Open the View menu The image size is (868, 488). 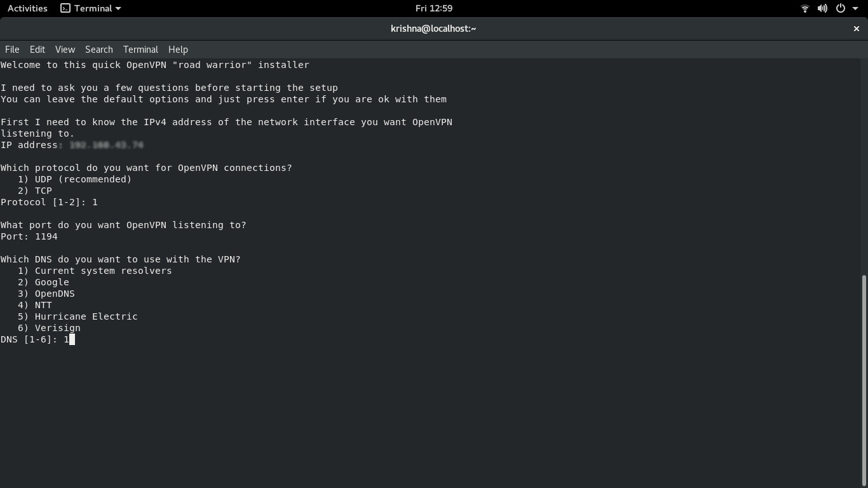click(x=65, y=49)
